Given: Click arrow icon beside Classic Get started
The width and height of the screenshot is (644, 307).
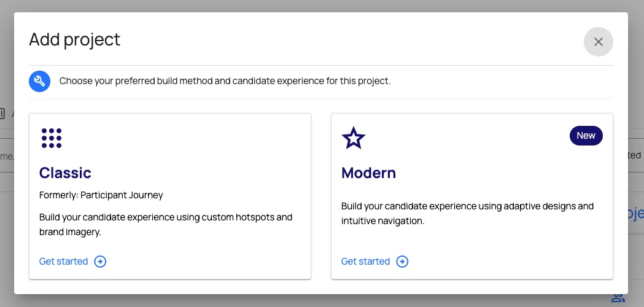Looking at the screenshot, I should [x=100, y=262].
